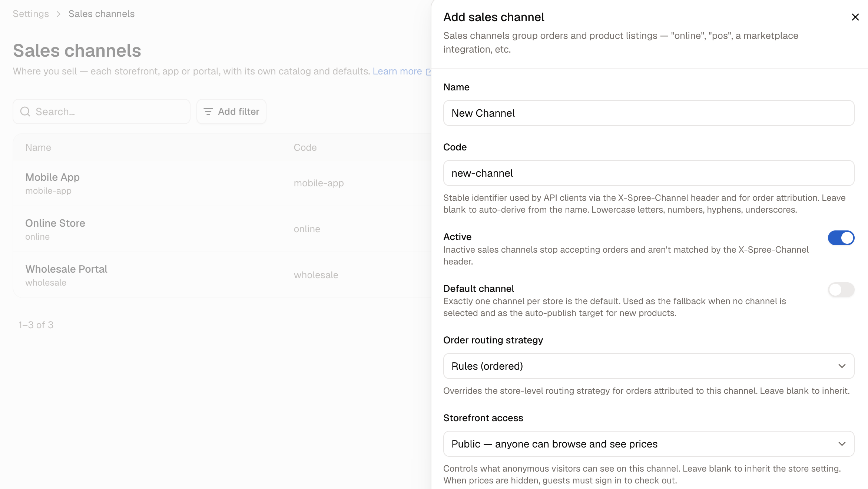The image size is (868, 489).
Task: Open the Order routing strategy dropdown
Action: [x=649, y=366]
